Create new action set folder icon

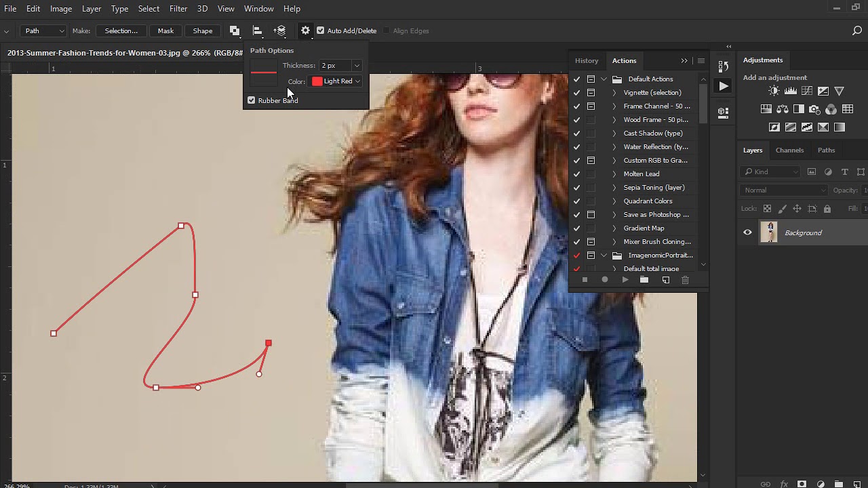tap(644, 280)
